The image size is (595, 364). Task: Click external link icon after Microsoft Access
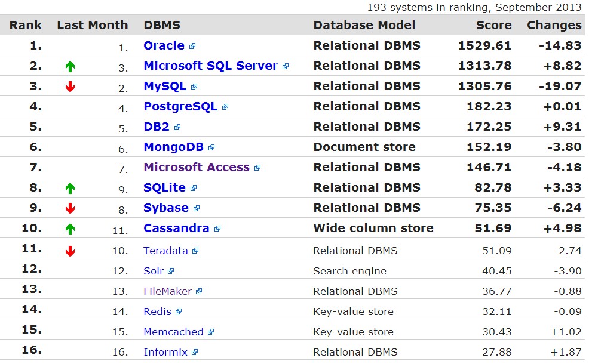(x=257, y=168)
